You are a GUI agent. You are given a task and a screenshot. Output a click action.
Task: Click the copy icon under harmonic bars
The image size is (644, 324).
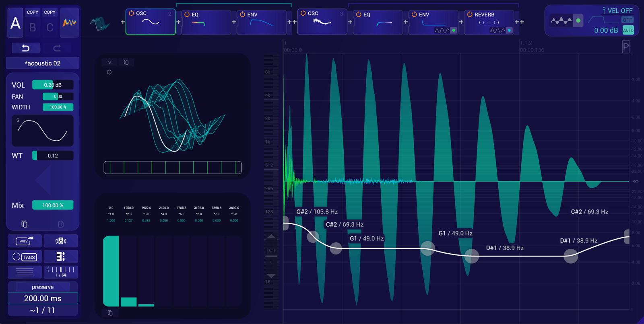[x=110, y=313]
